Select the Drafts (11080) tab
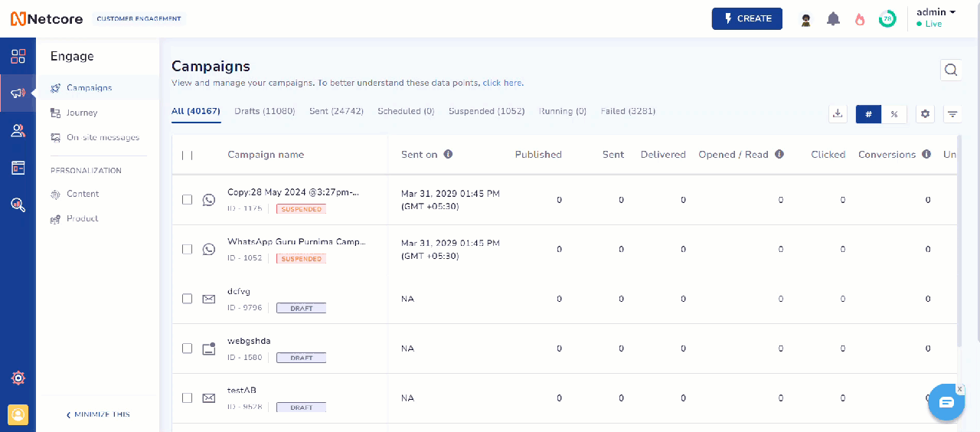980x432 pixels. pyautogui.click(x=264, y=111)
